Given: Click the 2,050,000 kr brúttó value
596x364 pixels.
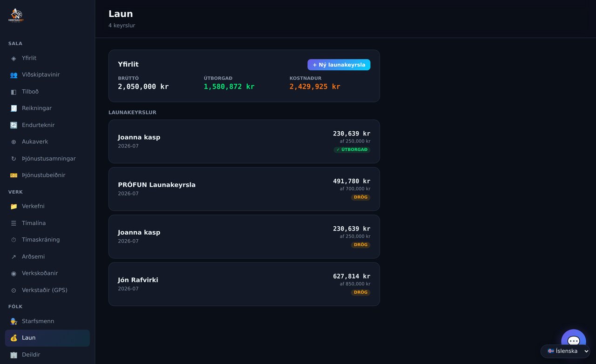Looking at the screenshot, I should point(143,87).
